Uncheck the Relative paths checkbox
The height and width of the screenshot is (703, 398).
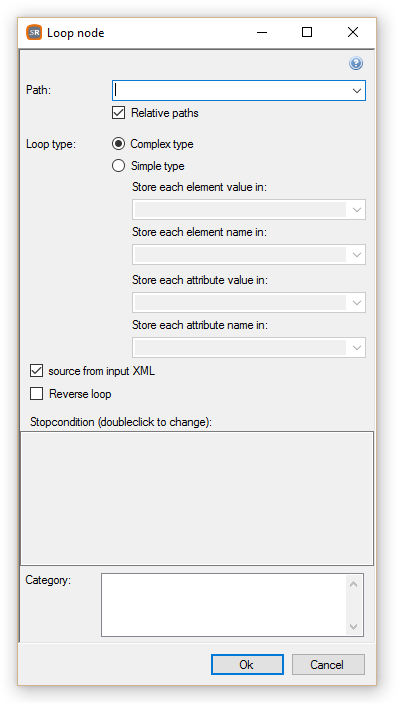(118, 113)
